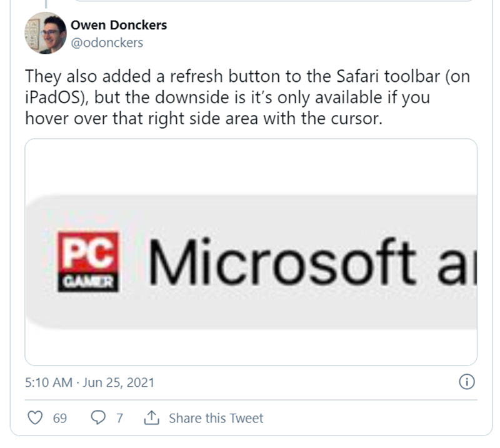This screenshot has width=500, height=448.
Task: Click the share upload arrow icon
Action: coord(151,418)
